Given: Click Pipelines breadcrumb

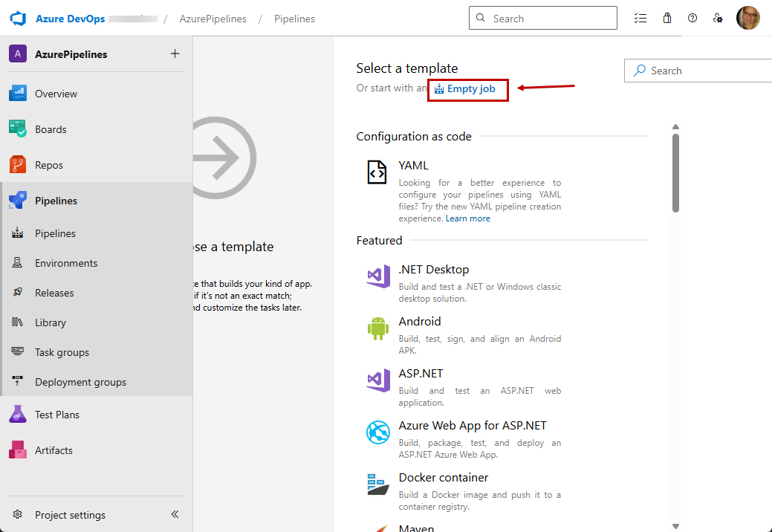Looking at the screenshot, I should [x=294, y=19].
